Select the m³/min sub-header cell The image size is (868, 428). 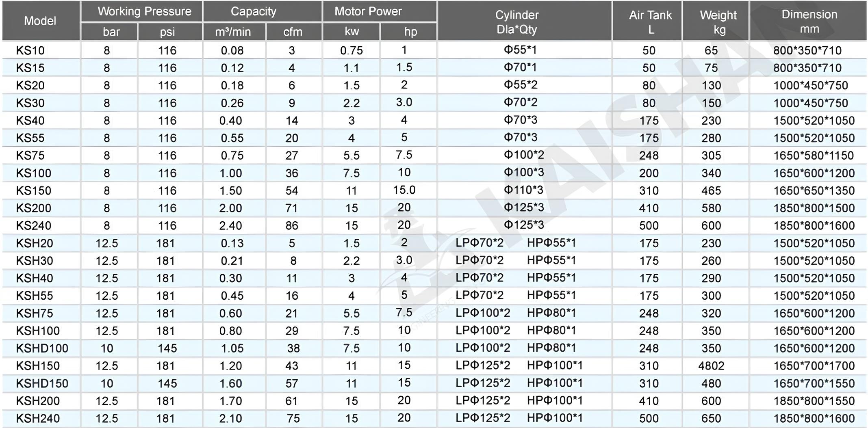pyautogui.click(x=233, y=32)
